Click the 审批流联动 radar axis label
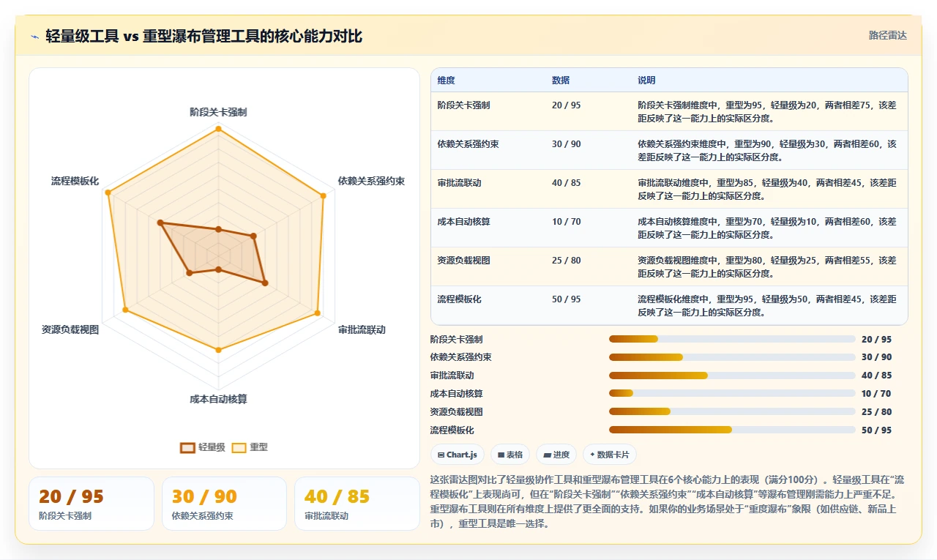 coord(362,330)
